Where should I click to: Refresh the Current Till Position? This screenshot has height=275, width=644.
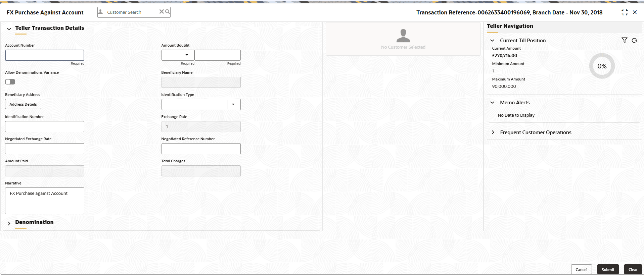pos(634,40)
